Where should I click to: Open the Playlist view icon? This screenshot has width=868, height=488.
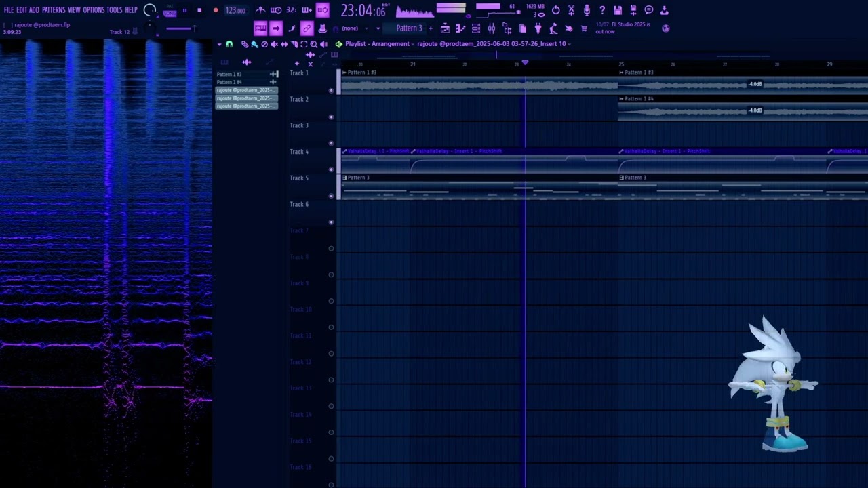click(x=445, y=28)
